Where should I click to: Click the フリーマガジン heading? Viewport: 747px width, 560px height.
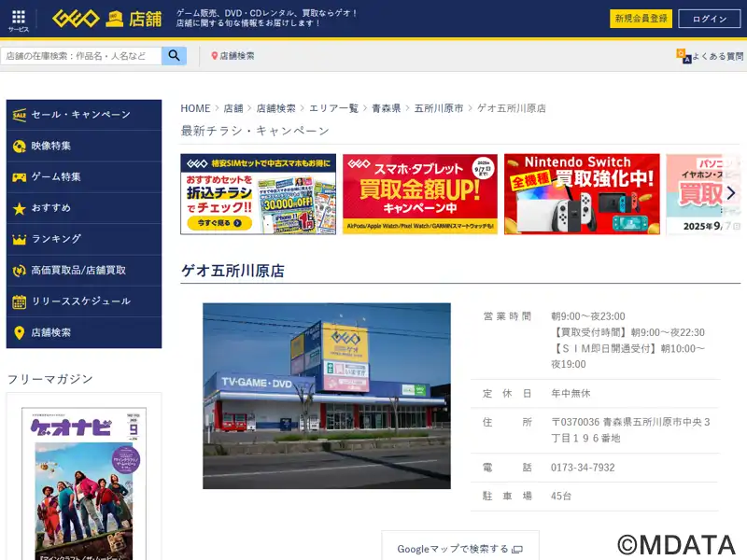(50, 379)
